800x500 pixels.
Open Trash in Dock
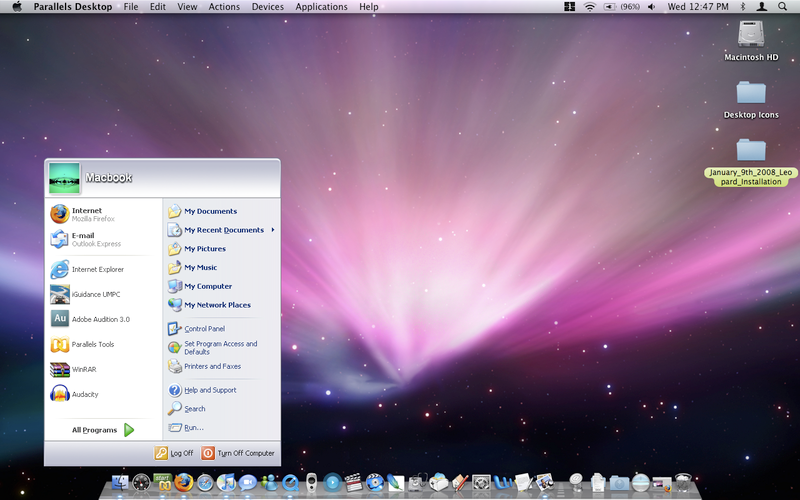pyautogui.click(x=683, y=482)
